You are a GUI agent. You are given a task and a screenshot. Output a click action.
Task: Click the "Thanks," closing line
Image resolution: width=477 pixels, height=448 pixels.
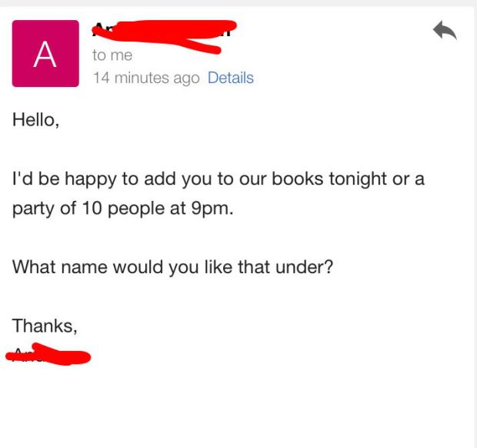[45, 326]
